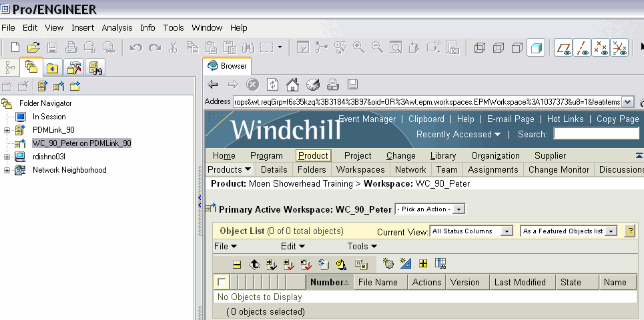Switch display to No Hidden mode

pyautogui.click(x=517, y=47)
